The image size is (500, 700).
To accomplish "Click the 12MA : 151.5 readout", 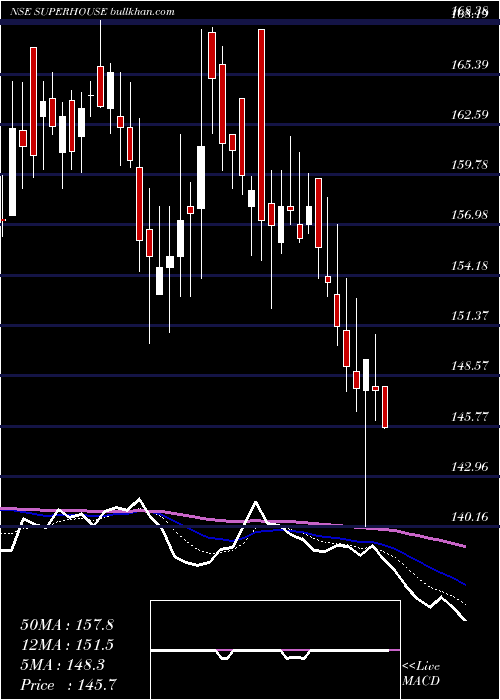I will [x=67, y=645].
